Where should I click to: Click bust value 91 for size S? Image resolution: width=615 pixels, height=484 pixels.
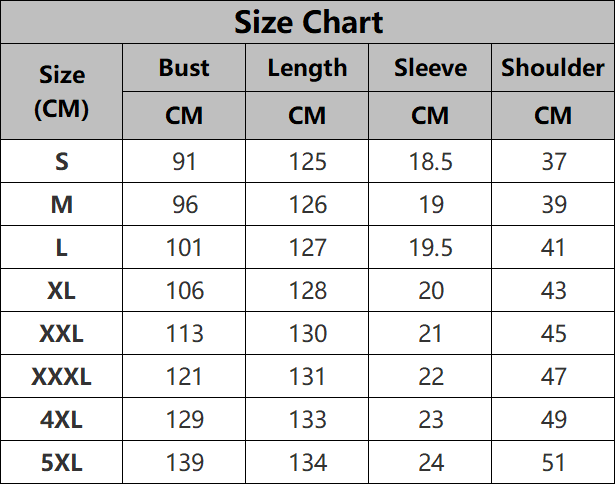click(184, 161)
